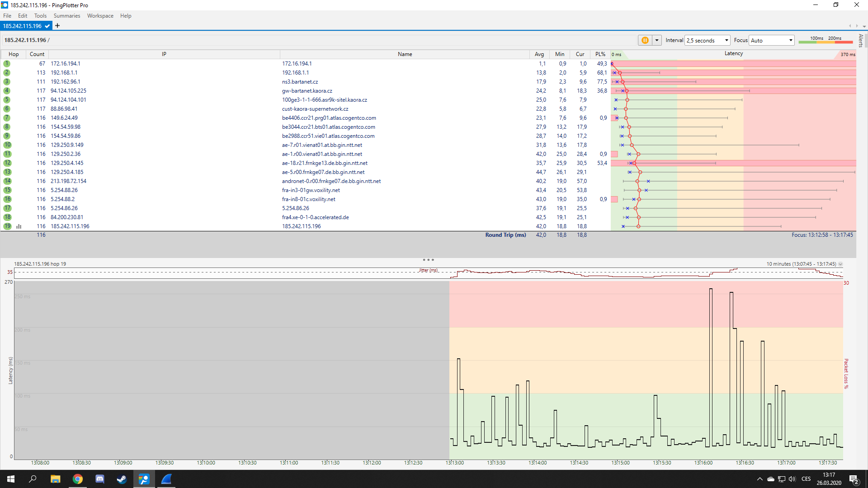Open the Workspace menu
Image resolution: width=868 pixels, height=488 pixels.
[100, 16]
